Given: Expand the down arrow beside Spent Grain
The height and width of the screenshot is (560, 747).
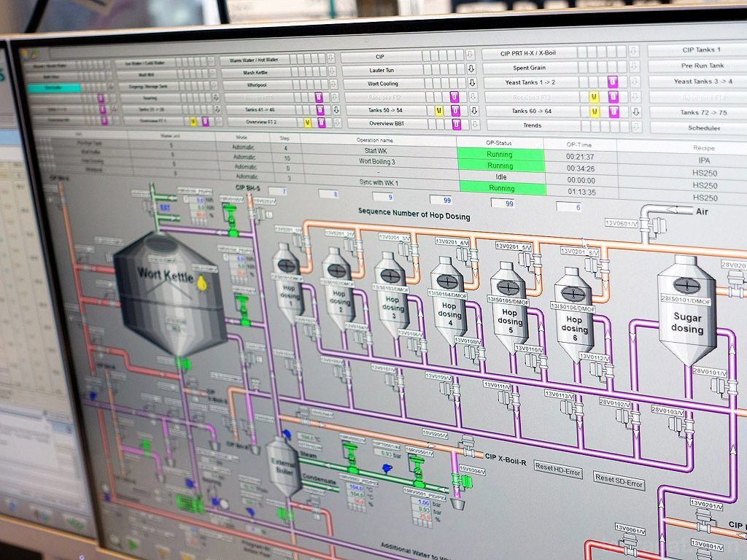Looking at the screenshot, I should click(634, 66).
